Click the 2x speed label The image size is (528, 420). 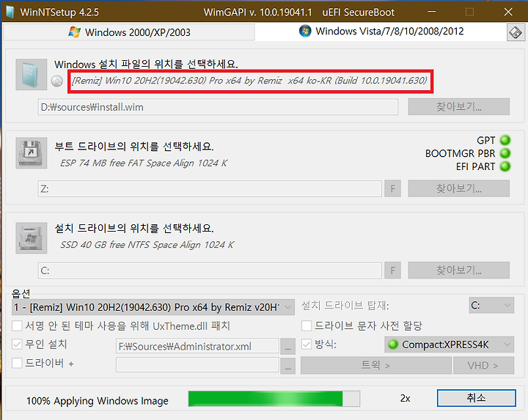[405, 398]
